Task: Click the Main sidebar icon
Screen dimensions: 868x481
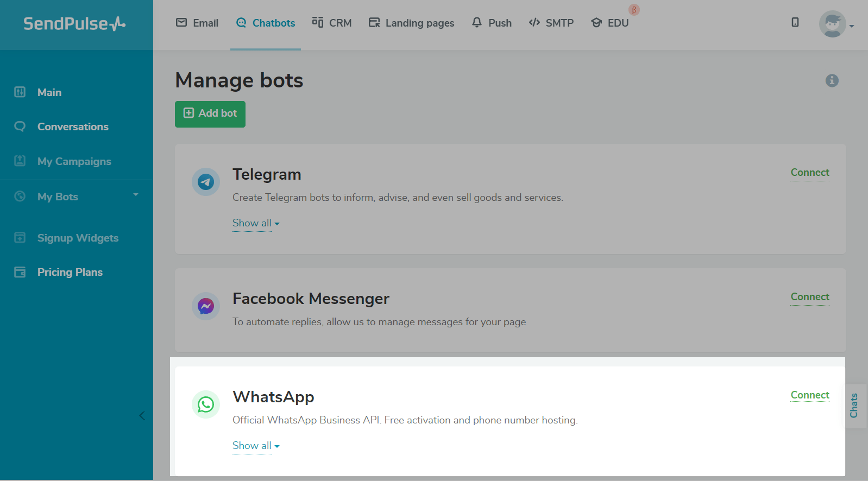Action: [x=20, y=92]
